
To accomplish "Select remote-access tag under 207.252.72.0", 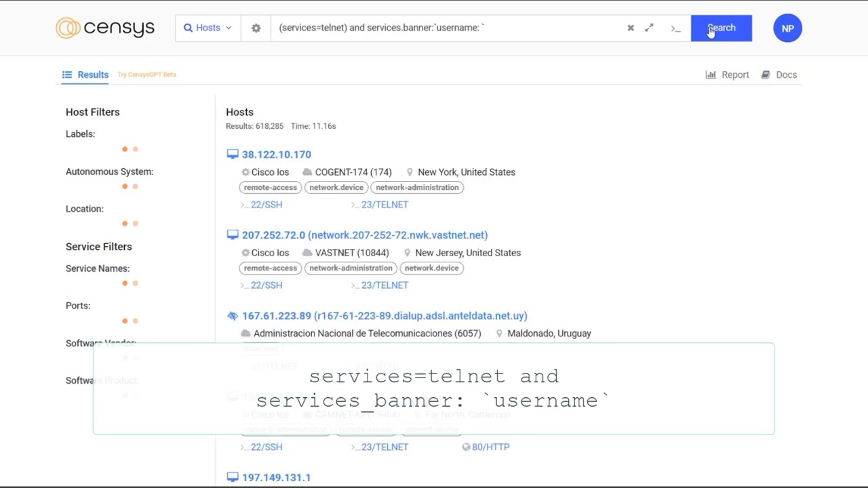I will click(270, 268).
